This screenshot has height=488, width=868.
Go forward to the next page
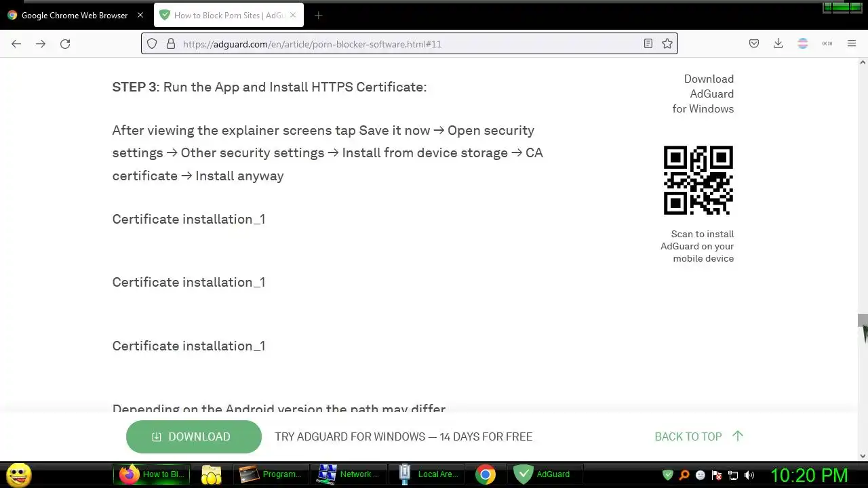click(41, 43)
